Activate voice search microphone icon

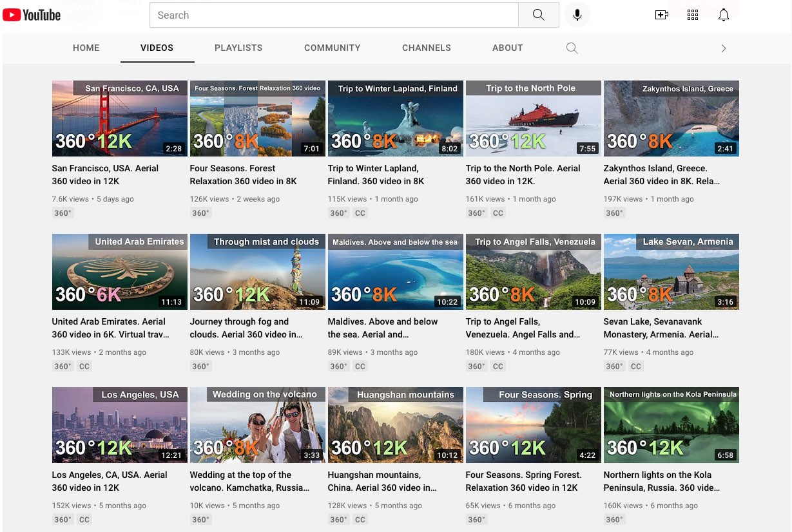(577, 15)
